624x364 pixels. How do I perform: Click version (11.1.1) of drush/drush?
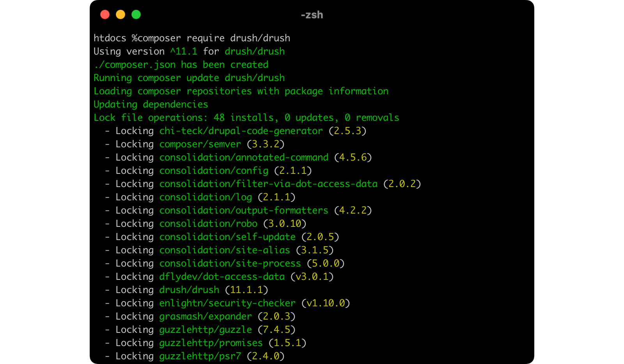[246, 290]
